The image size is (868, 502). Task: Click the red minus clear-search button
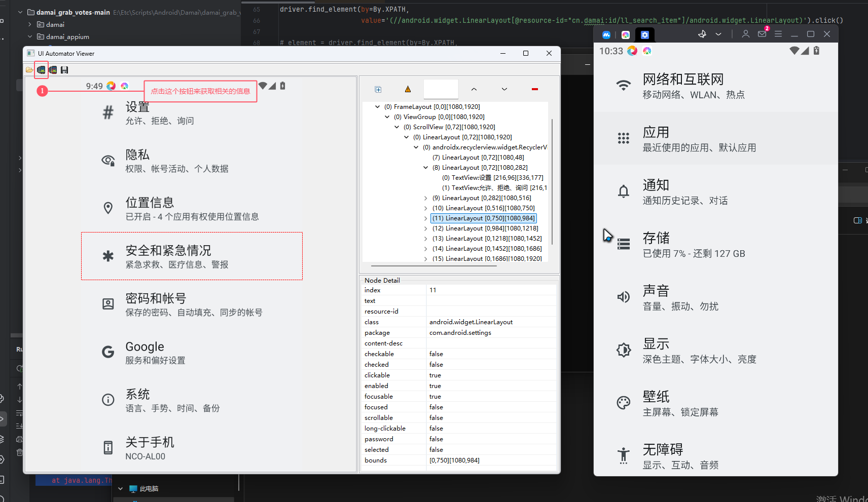coord(534,89)
